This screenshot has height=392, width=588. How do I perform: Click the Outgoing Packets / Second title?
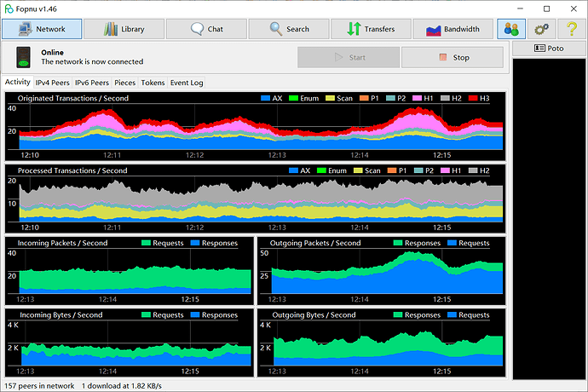(x=315, y=243)
